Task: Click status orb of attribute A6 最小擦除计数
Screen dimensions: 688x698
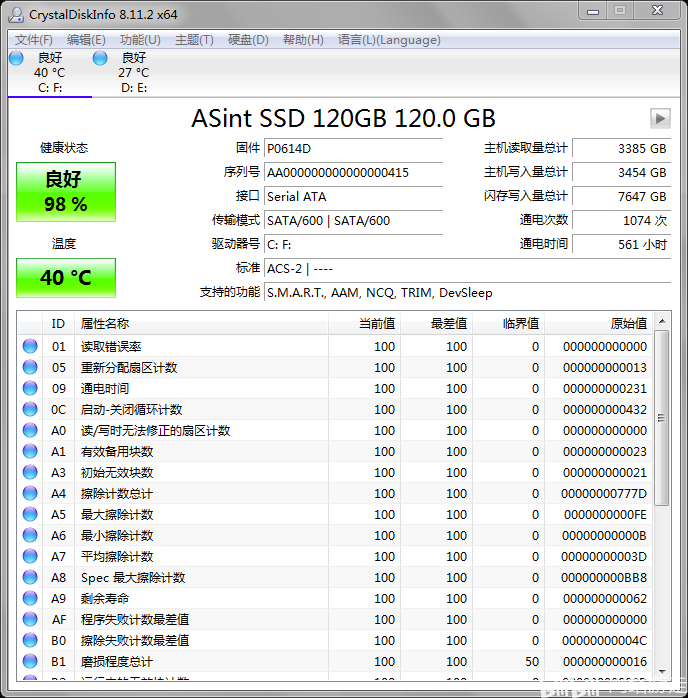Action: 30,535
